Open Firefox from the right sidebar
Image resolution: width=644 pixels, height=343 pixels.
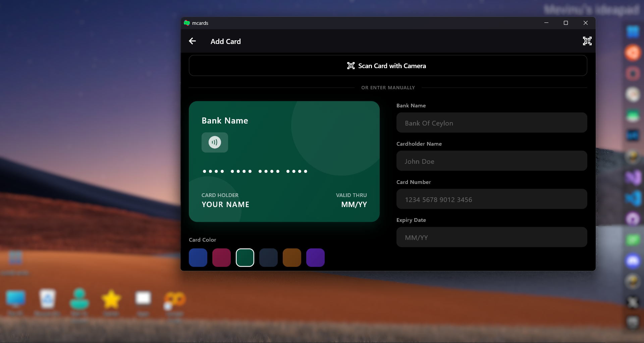click(x=633, y=53)
